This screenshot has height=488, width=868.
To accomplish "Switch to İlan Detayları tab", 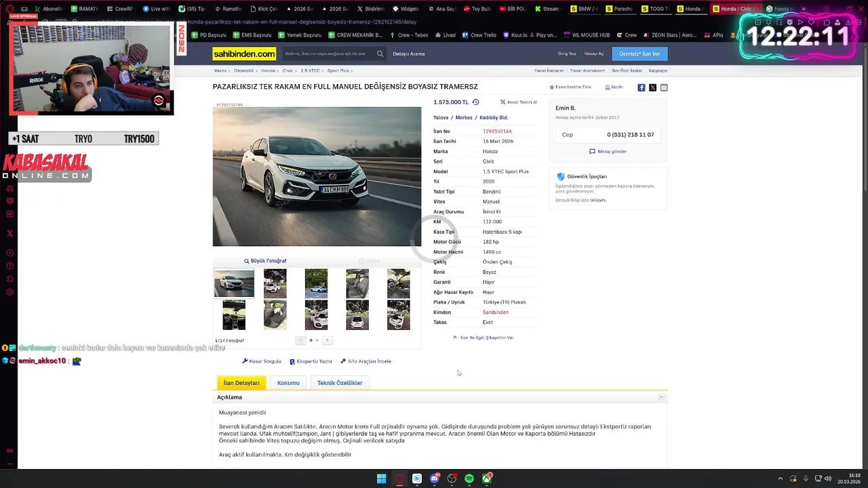I will pos(241,383).
